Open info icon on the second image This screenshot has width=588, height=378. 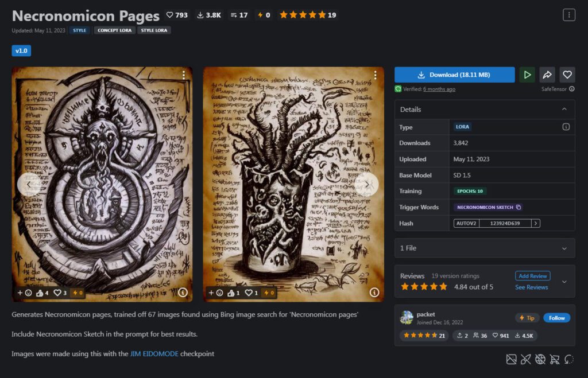point(374,293)
